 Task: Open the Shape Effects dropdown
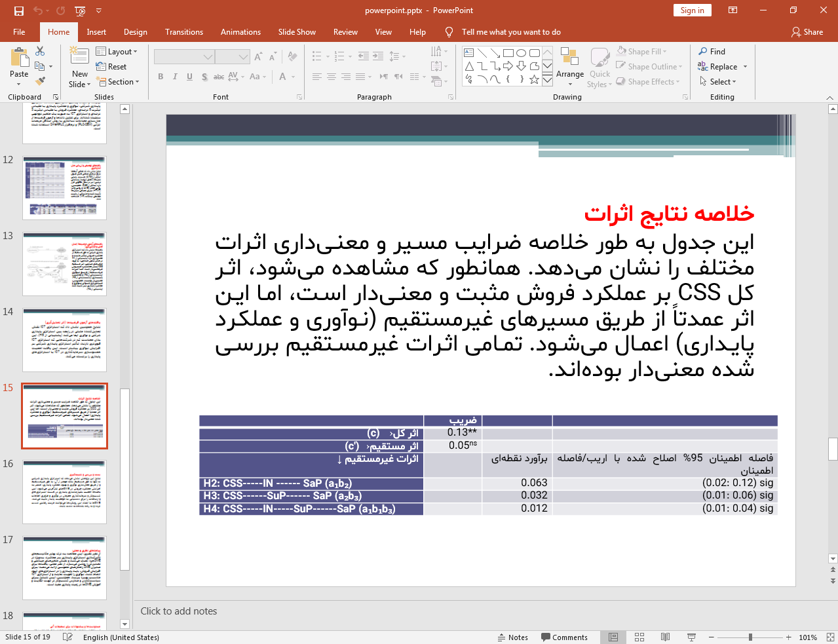click(x=648, y=82)
